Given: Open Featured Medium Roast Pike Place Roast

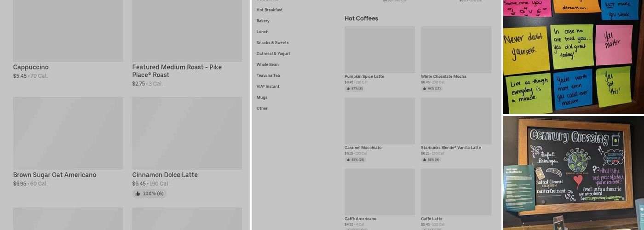Looking at the screenshot, I should (177, 71).
